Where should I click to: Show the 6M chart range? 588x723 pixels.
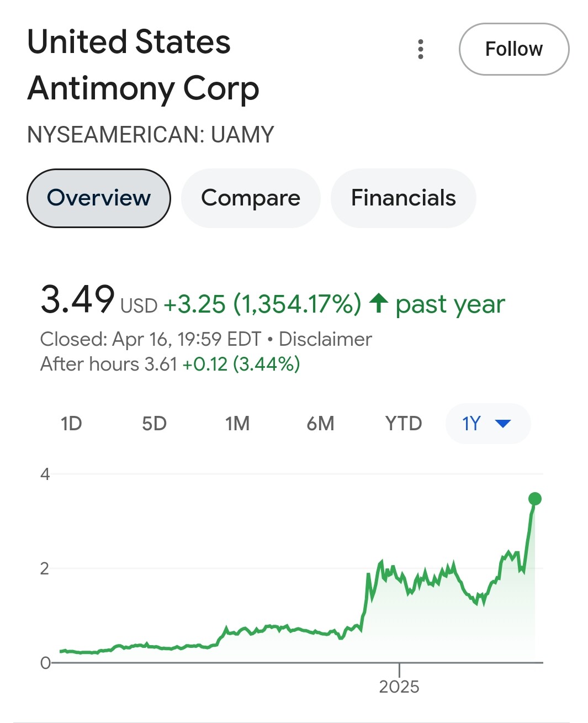pyautogui.click(x=320, y=424)
